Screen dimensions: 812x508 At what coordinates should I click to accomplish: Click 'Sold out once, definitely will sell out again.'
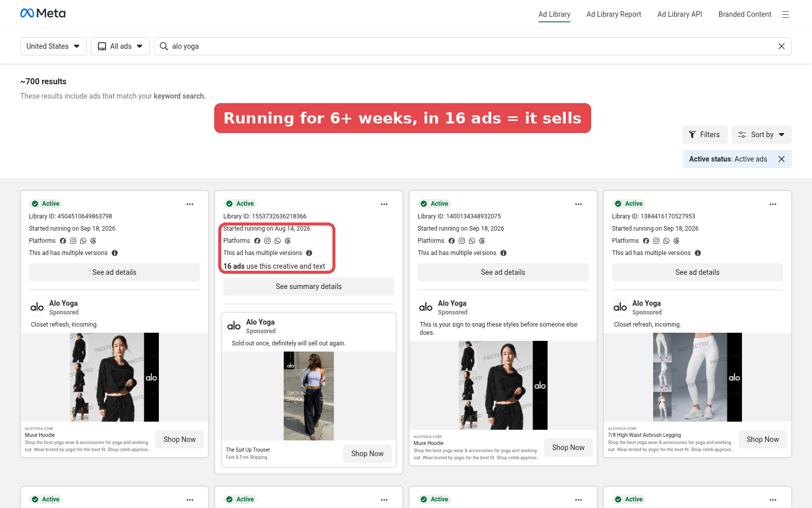289,343
